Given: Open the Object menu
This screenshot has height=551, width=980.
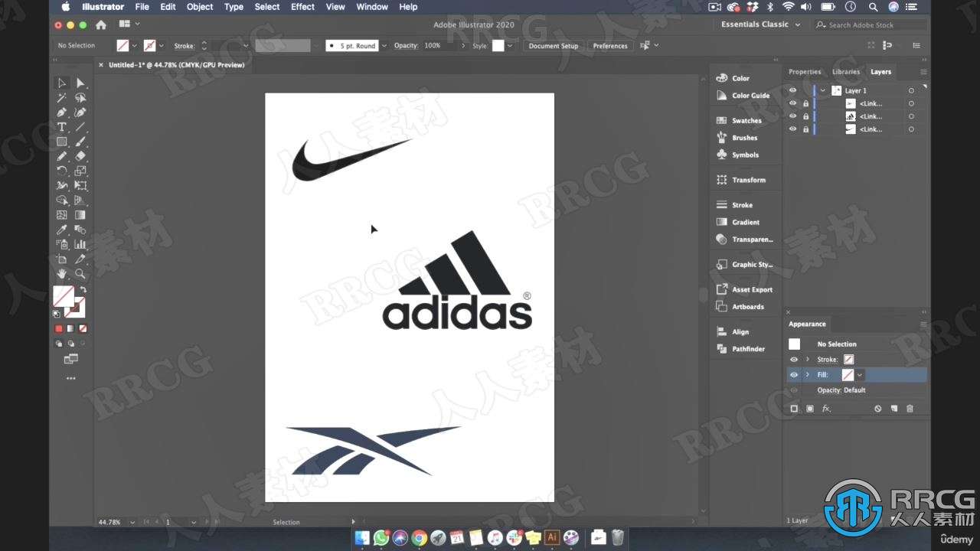Looking at the screenshot, I should [x=200, y=7].
